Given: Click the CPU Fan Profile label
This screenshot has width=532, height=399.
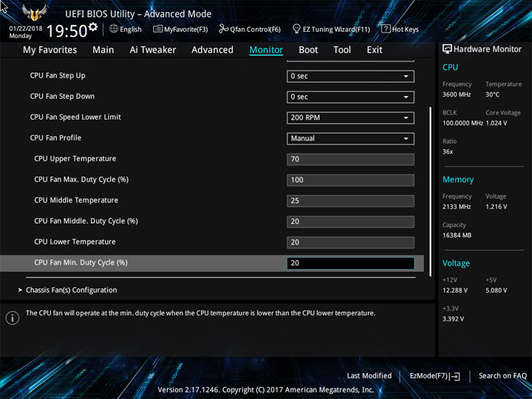Looking at the screenshot, I should tap(55, 137).
